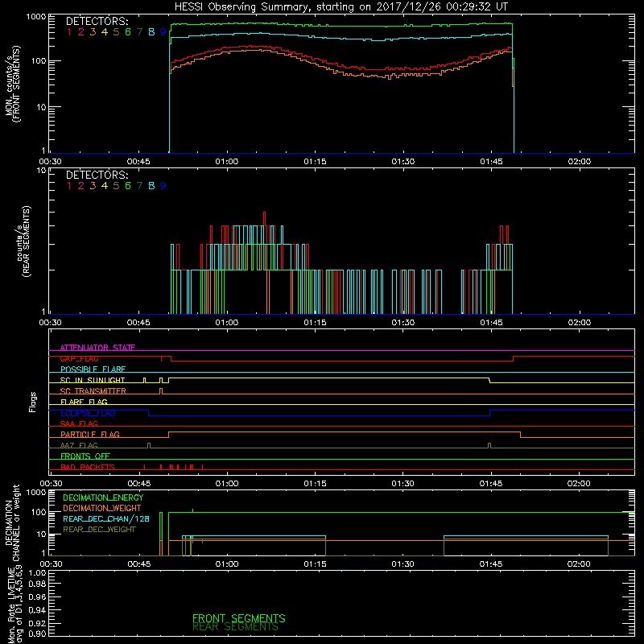Click the ECLIPSE_FLAG label
Viewport: 644px width, 644px height.
click(x=88, y=413)
